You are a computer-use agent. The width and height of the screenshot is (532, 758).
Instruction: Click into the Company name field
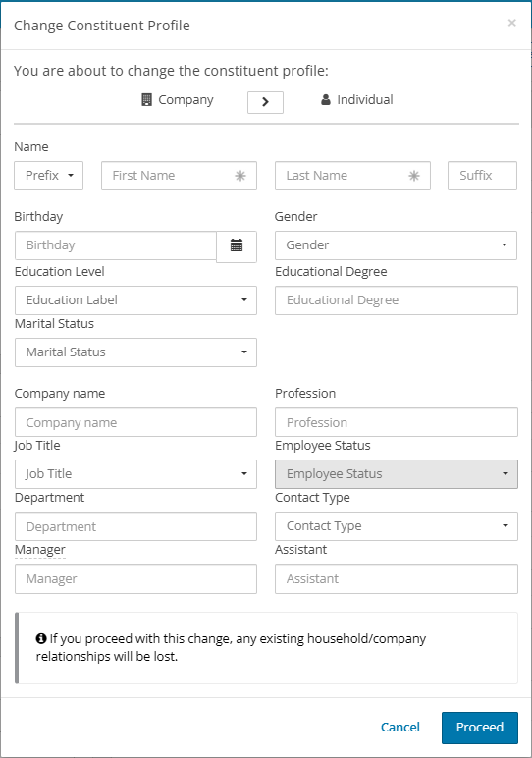135,422
